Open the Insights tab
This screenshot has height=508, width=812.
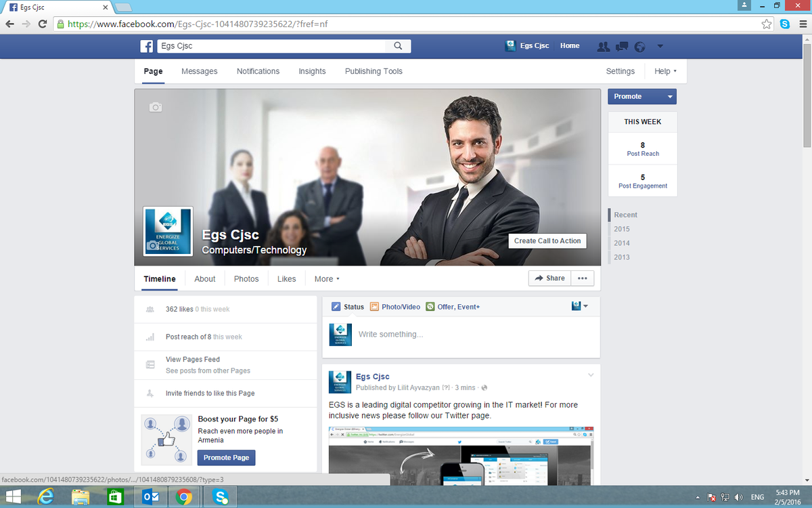[x=312, y=71]
